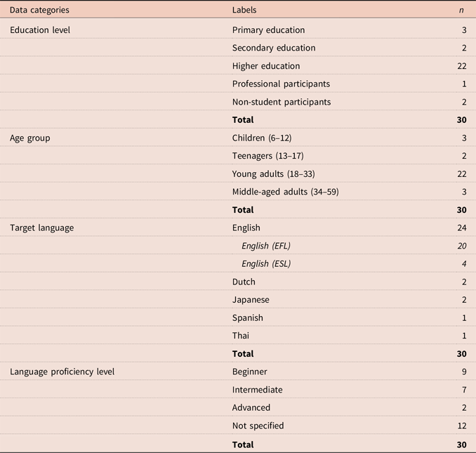Select the Japanese language label
Screen dimensions: 476x453
[251, 300]
